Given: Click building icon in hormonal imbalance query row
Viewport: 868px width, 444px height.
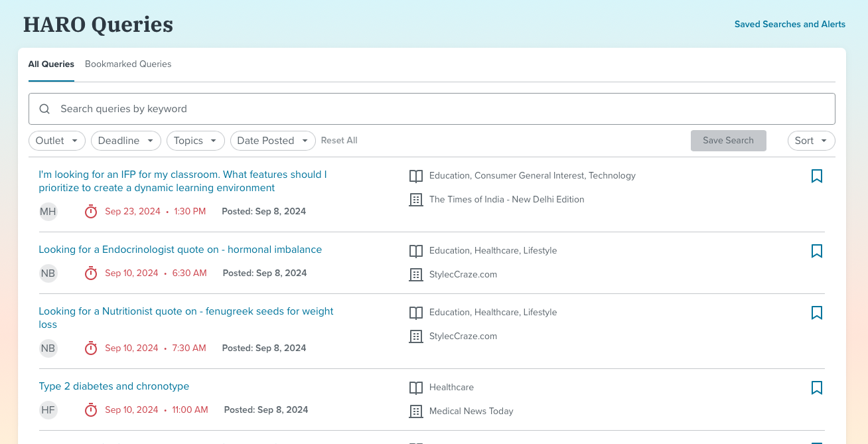Looking at the screenshot, I should [416, 275].
